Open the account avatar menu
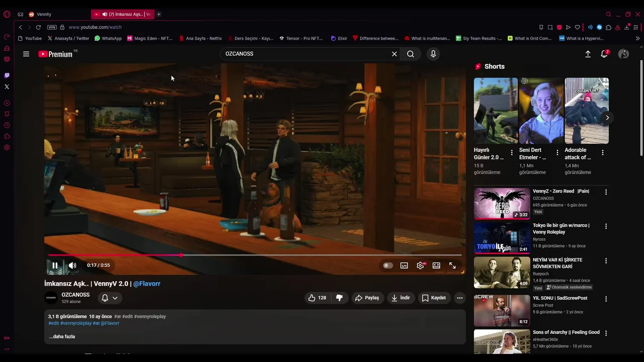This screenshot has width=644, height=362. [623, 54]
